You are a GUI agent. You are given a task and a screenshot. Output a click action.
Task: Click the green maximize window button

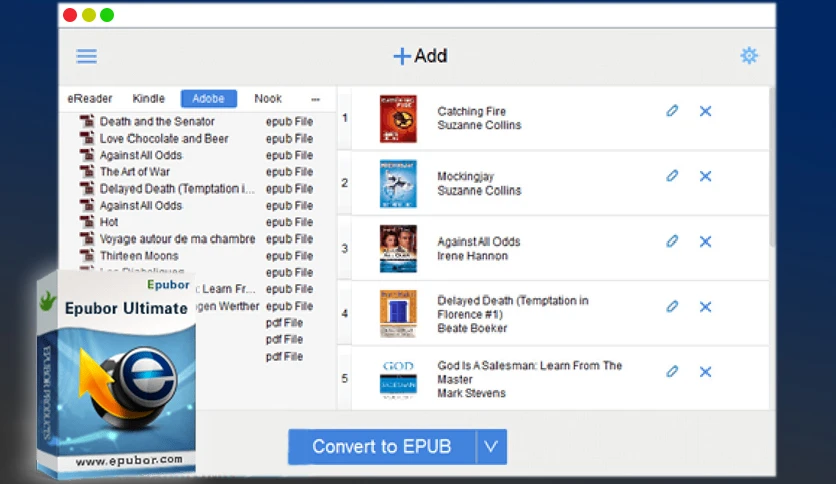click(107, 15)
